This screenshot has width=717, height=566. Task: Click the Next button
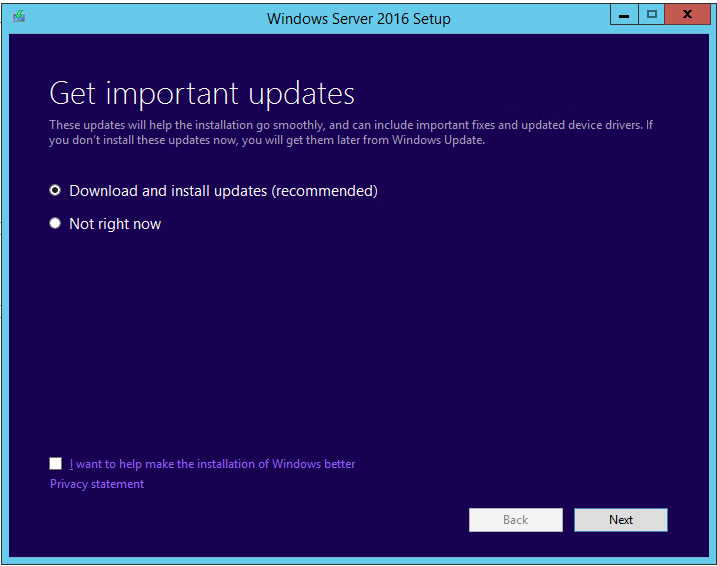[x=621, y=520]
